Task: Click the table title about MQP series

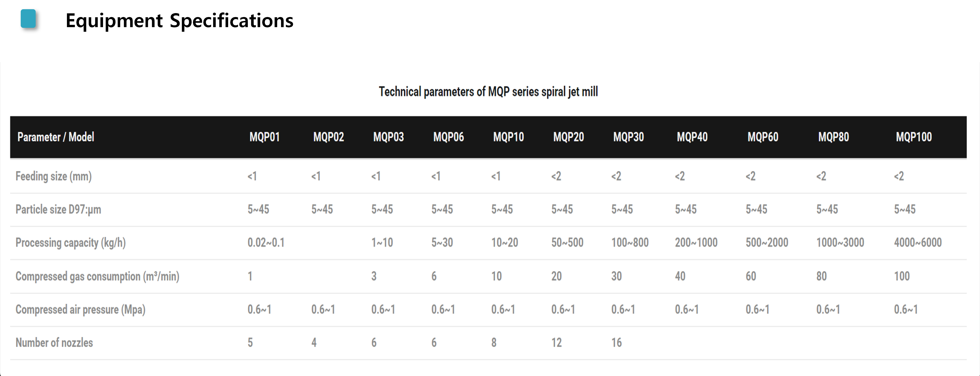Action: 488,92
